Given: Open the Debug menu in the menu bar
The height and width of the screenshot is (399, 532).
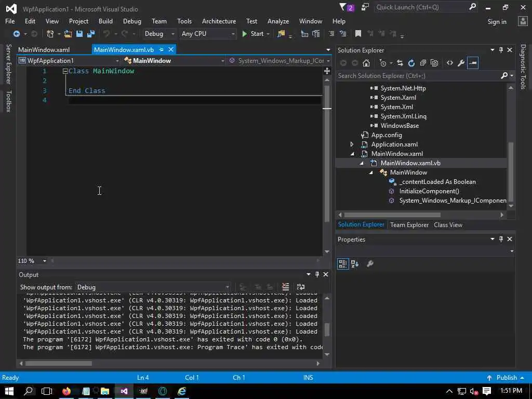Looking at the screenshot, I should (x=132, y=21).
